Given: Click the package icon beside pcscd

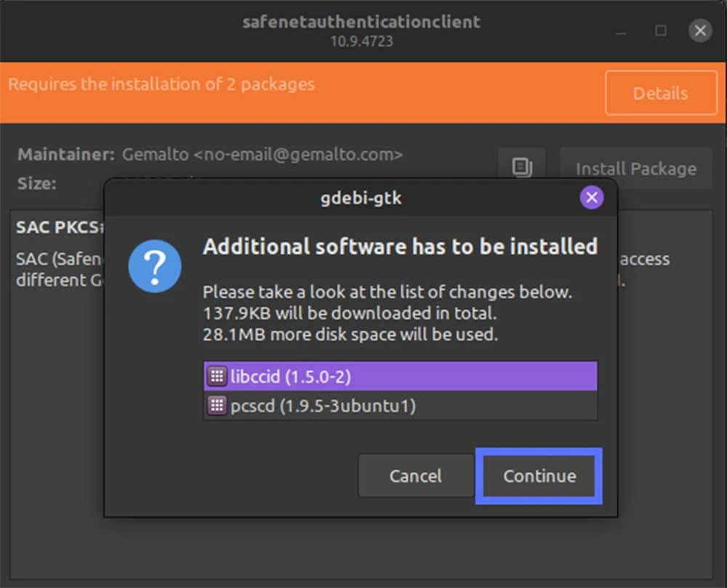Looking at the screenshot, I should [x=215, y=406].
